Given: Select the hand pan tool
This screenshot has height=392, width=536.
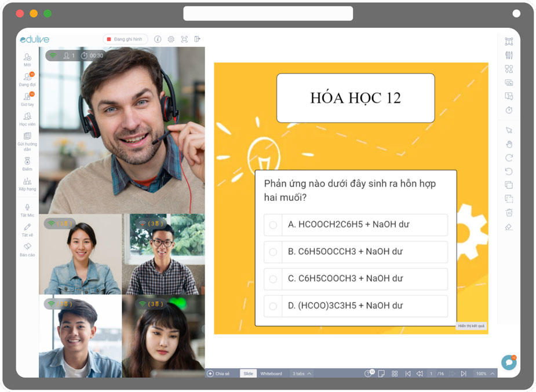Looking at the screenshot, I should pyautogui.click(x=509, y=144).
